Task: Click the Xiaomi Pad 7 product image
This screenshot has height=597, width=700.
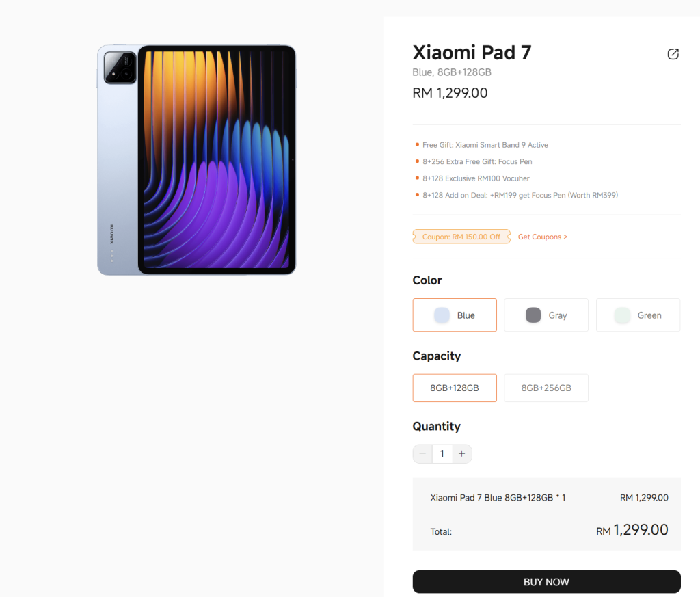Action: [197, 160]
